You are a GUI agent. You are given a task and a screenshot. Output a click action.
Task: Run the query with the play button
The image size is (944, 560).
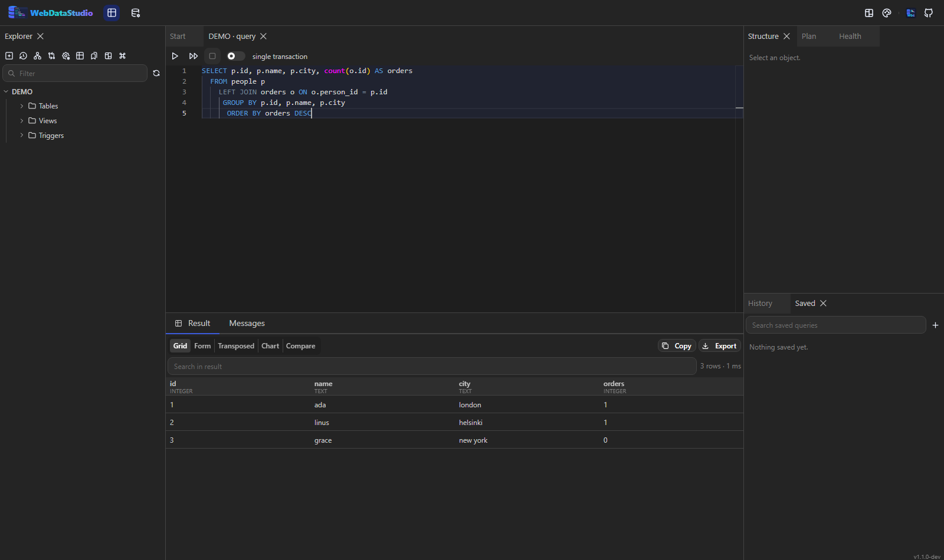175,56
